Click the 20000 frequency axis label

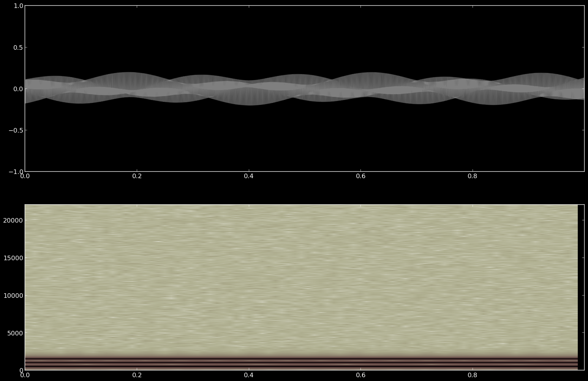click(x=13, y=220)
